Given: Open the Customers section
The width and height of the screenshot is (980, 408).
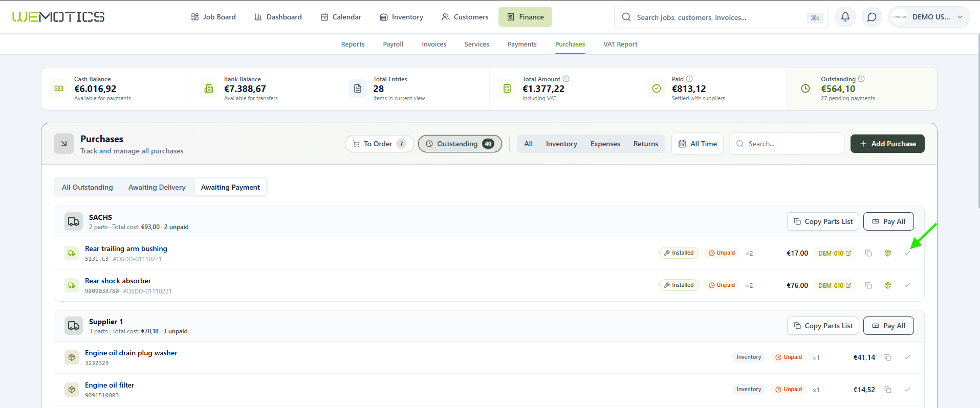Looking at the screenshot, I should 465,17.
